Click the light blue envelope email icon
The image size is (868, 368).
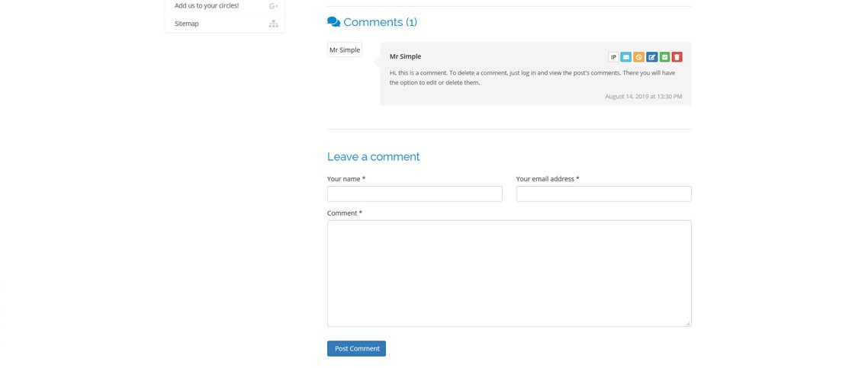coord(626,57)
